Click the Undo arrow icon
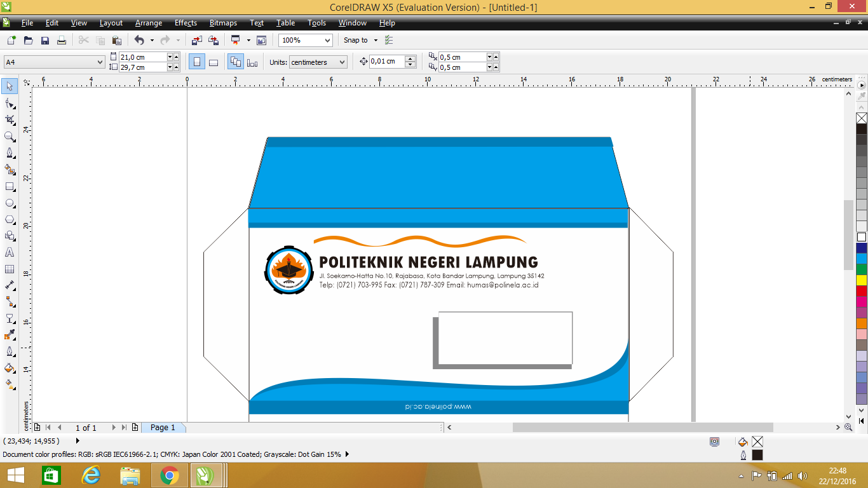868x488 pixels. (139, 40)
